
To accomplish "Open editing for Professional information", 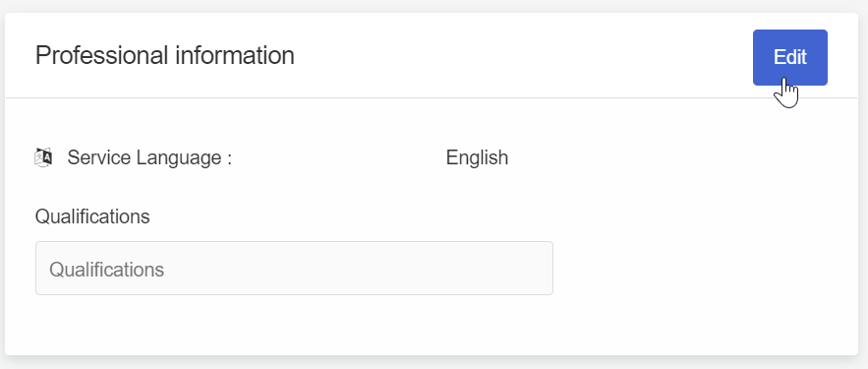I will (x=790, y=58).
